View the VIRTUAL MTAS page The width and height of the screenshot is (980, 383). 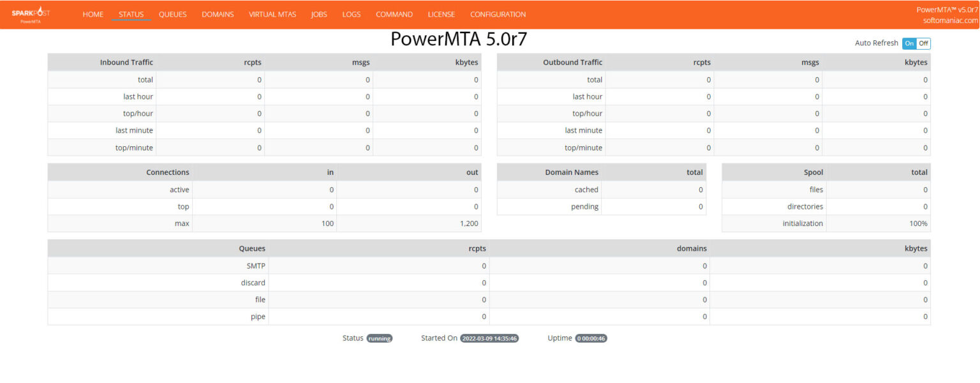(x=272, y=14)
